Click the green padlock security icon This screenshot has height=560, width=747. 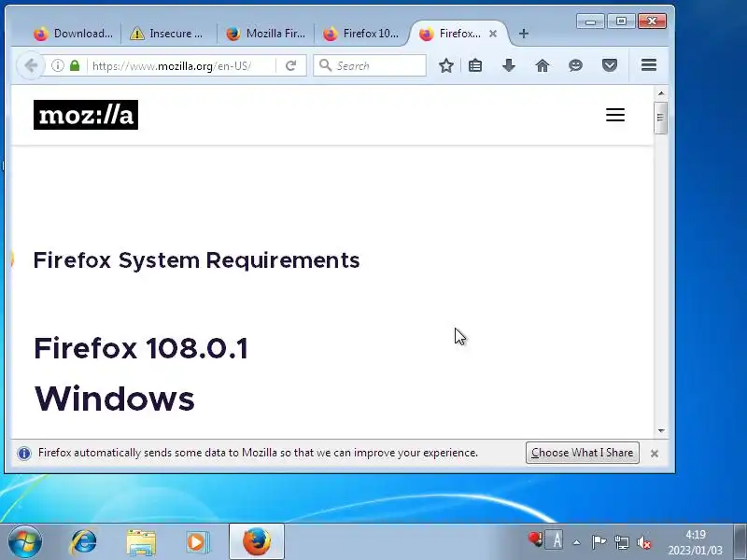coord(75,65)
